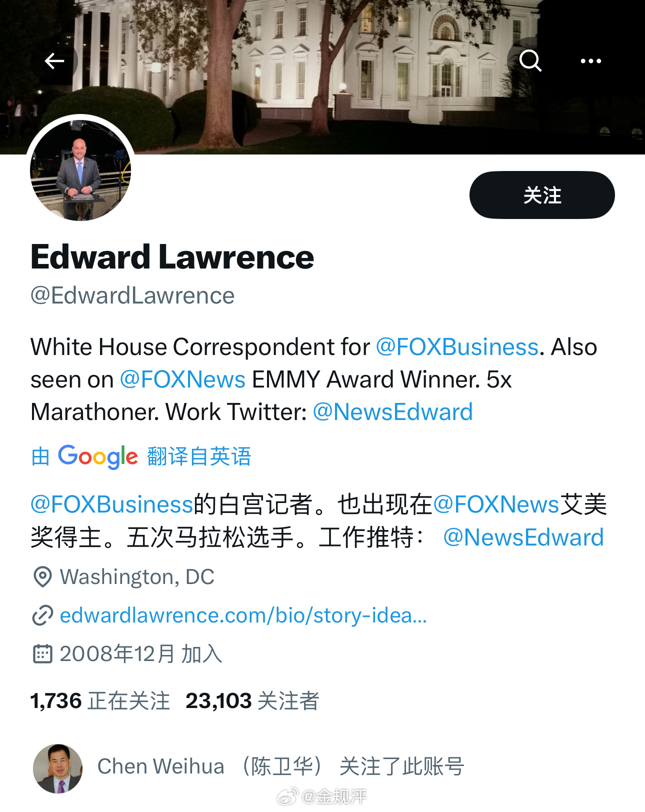
Task: Open @NewsEdward link in the English bio
Action: tap(392, 412)
